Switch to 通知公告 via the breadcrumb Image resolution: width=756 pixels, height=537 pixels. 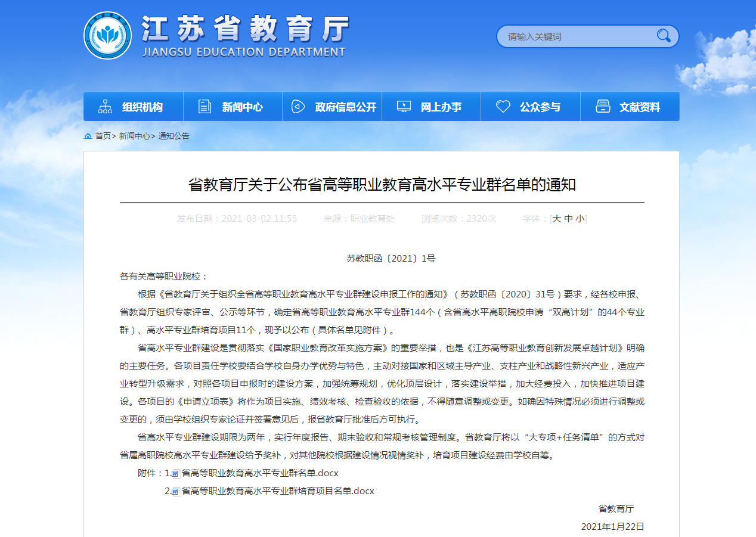175,136
